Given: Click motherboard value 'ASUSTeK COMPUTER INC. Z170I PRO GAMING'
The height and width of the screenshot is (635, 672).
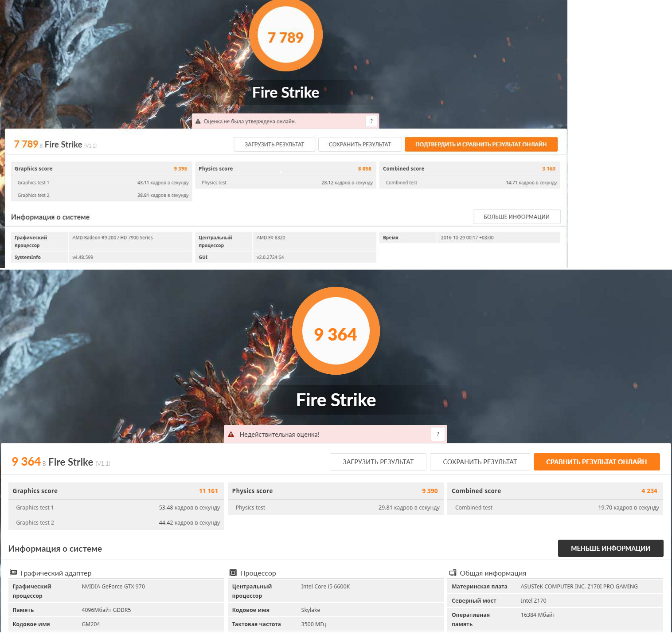Looking at the screenshot, I should coord(579,586).
